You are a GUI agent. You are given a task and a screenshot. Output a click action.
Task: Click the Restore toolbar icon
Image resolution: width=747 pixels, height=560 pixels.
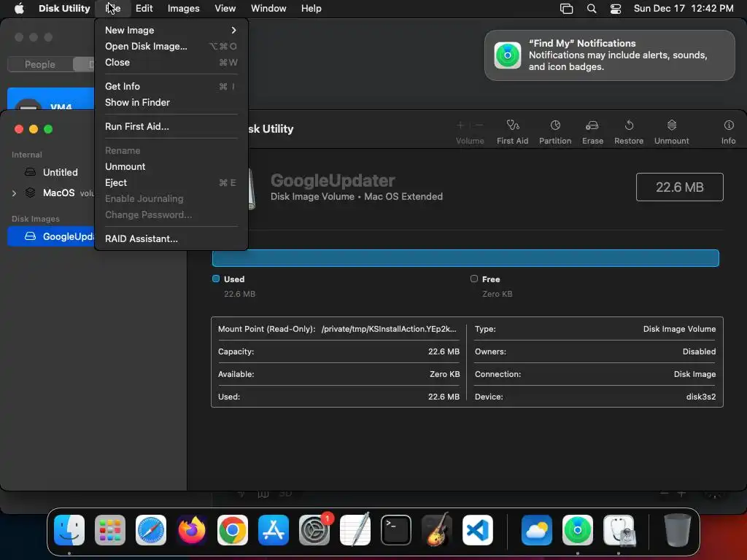(629, 125)
